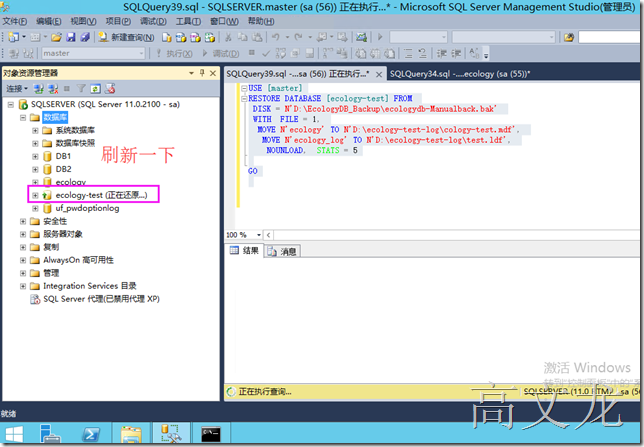Click the Open File folder icon
Screen dimensions: 644x447
pos(56,37)
